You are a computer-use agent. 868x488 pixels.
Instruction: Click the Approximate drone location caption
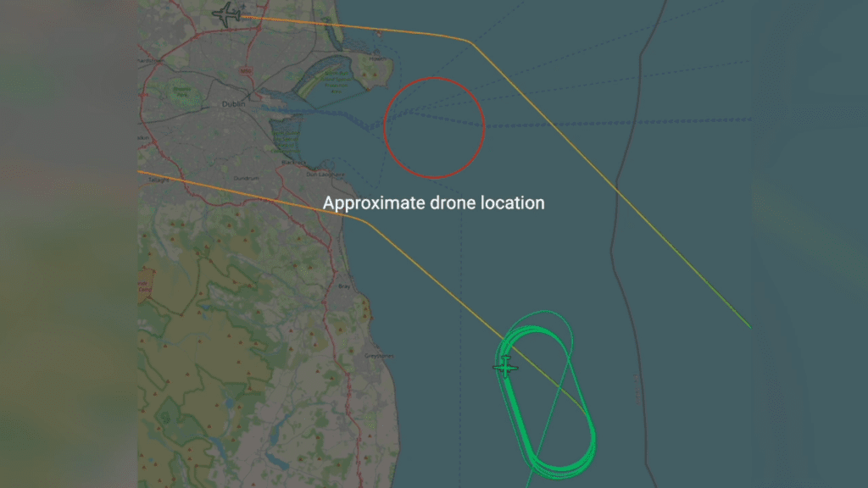[433, 203]
